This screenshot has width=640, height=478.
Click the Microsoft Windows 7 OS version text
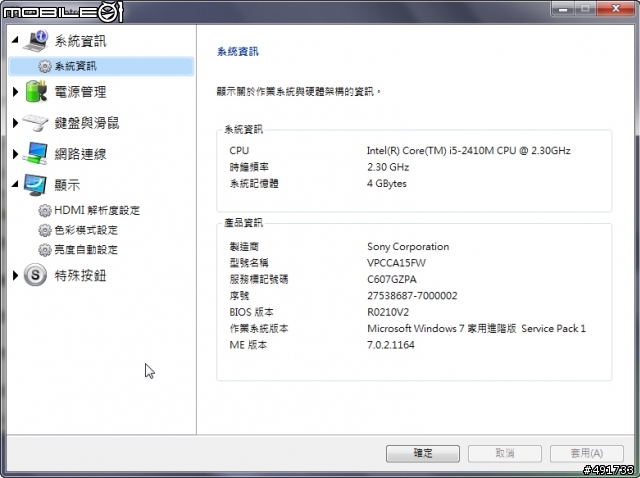click(476, 329)
